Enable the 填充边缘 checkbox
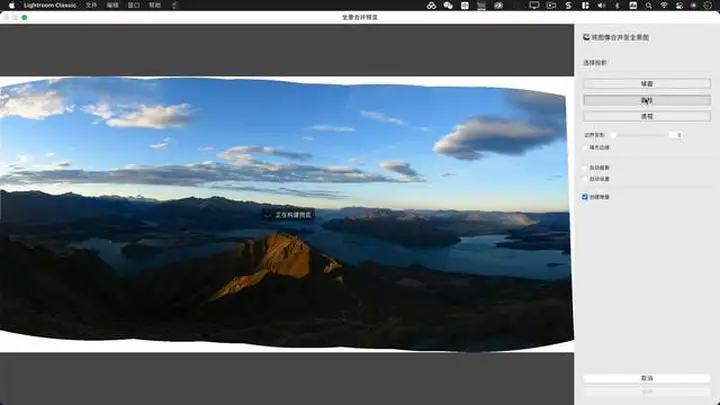 tap(586, 147)
